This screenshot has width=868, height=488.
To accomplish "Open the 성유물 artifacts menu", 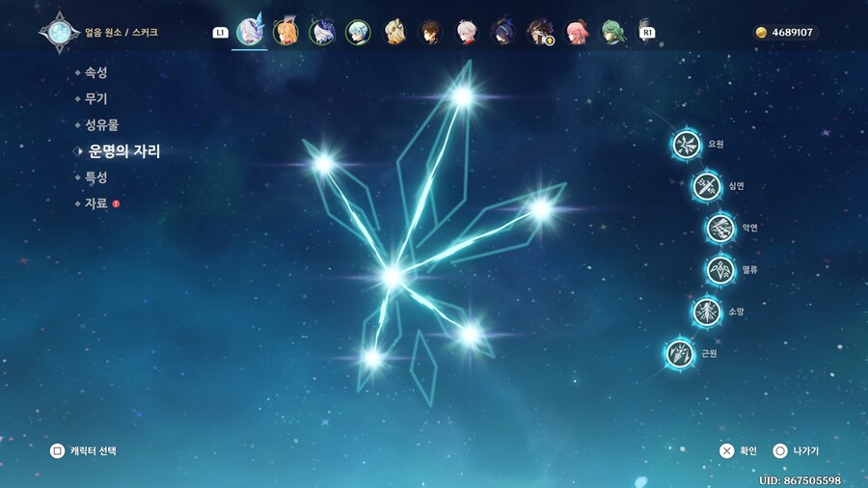I will point(101,125).
